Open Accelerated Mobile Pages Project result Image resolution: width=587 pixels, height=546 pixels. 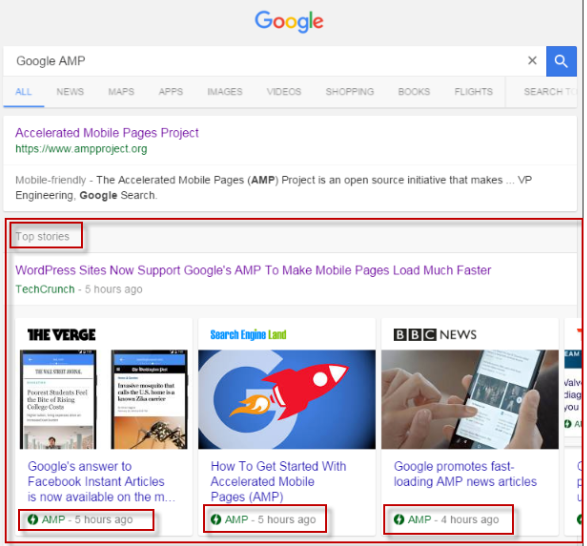pyautogui.click(x=107, y=133)
